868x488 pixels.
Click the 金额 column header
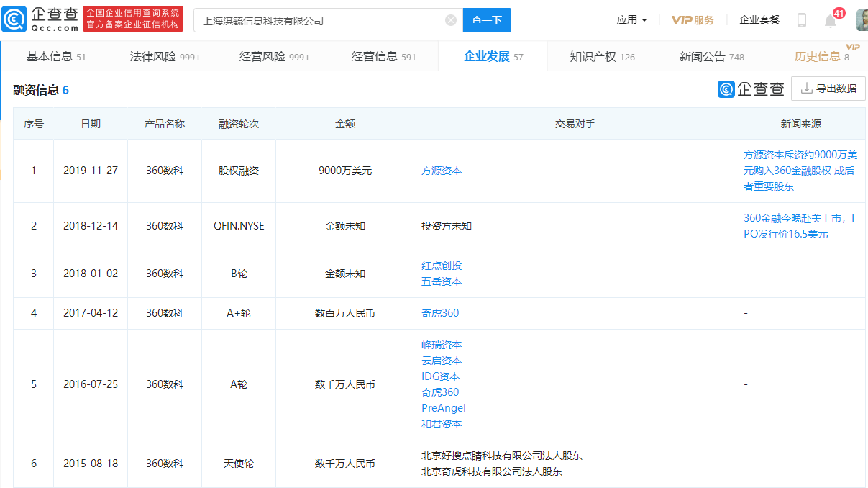click(345, 124)
